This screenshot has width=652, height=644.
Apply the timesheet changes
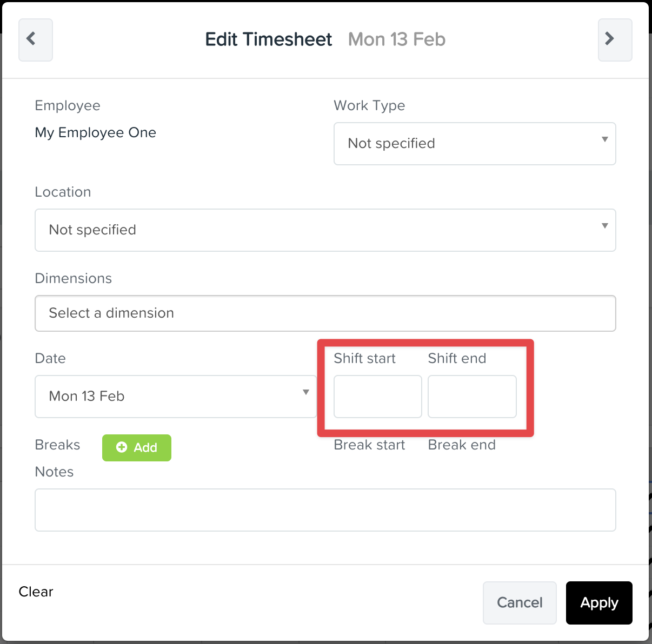(x=598, y=603)
